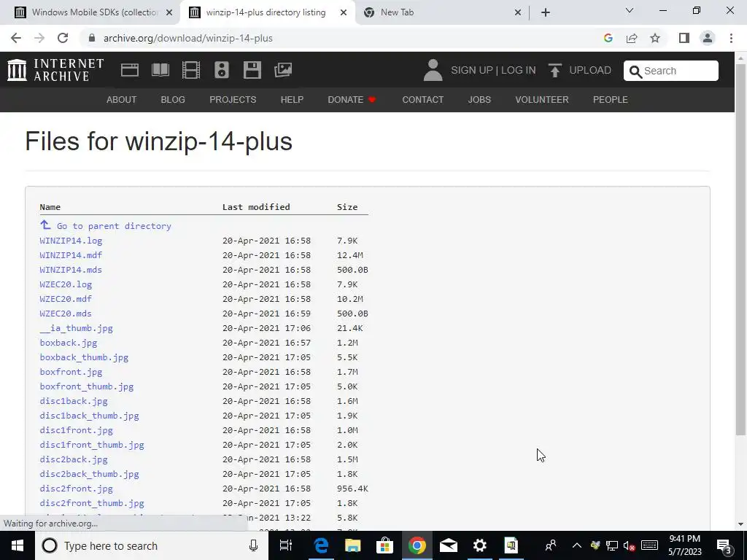Open Settings gear on the taskbar
The width and height of the screenshot is (747, 560).
(480, 545)
